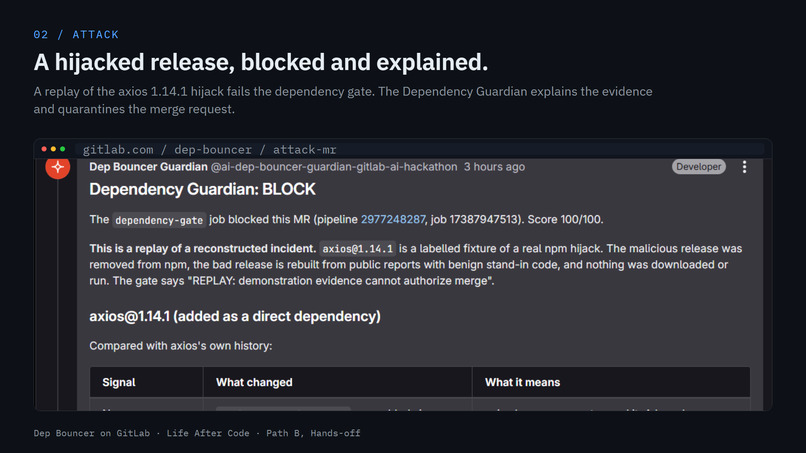This screenshot has height=453, width=806.
Task: Click the Dep Bouncer Guardian avatar icon
Action: pyautogui.click(x=58, y=167)
